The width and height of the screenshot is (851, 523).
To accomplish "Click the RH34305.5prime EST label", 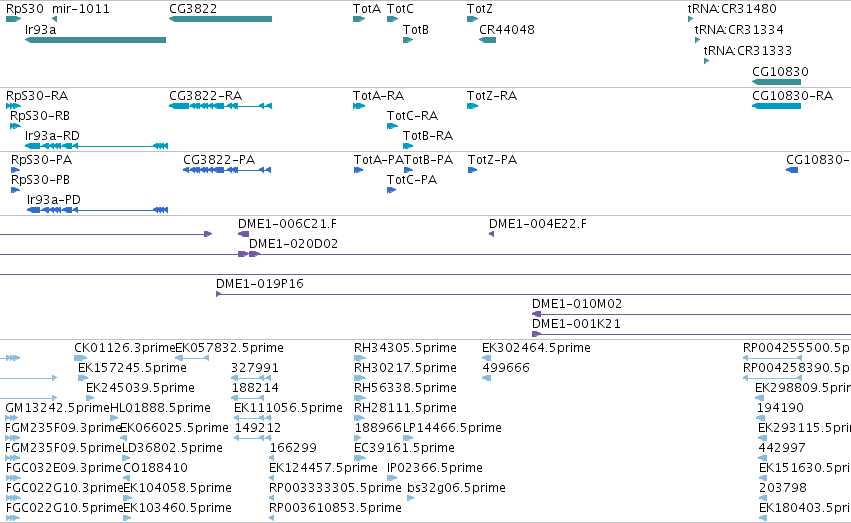I will click(405, 348).
